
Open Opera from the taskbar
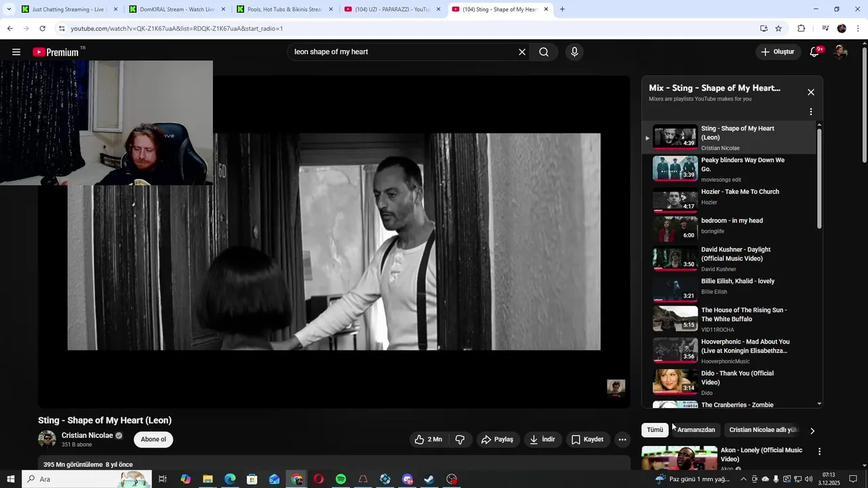tap(319, 479)
